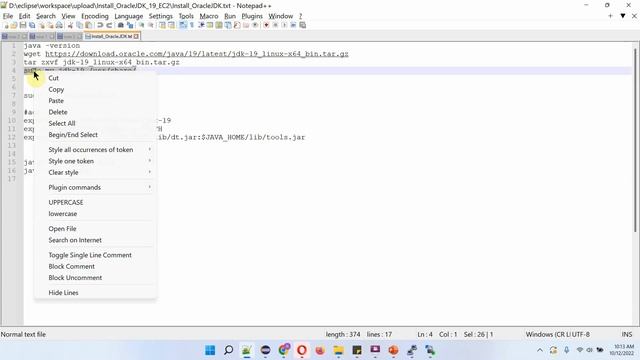Open the Search menu
The width and height of the screenshot is (640, 360).
[x=46, y=16]
